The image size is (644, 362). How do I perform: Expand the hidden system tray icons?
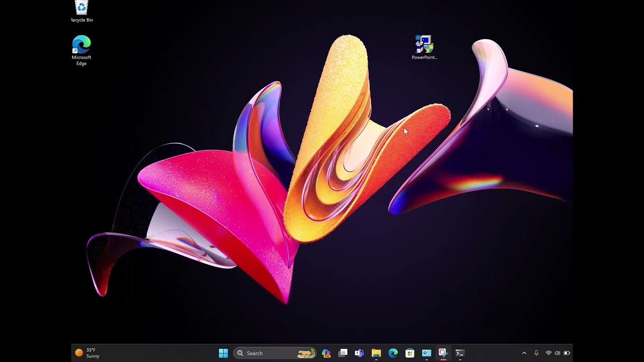(524, 353)
